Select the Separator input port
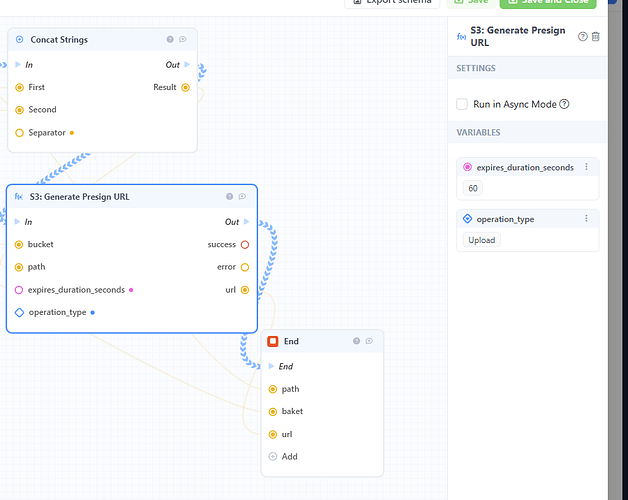 [x=19, y=133]
